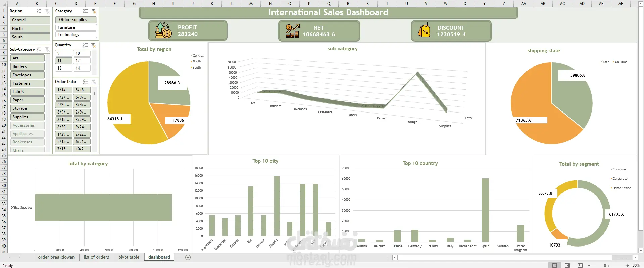Viewport: 644px width, 268px height.
Task: Click the zoom in plus icon
Action: [628, 265]
